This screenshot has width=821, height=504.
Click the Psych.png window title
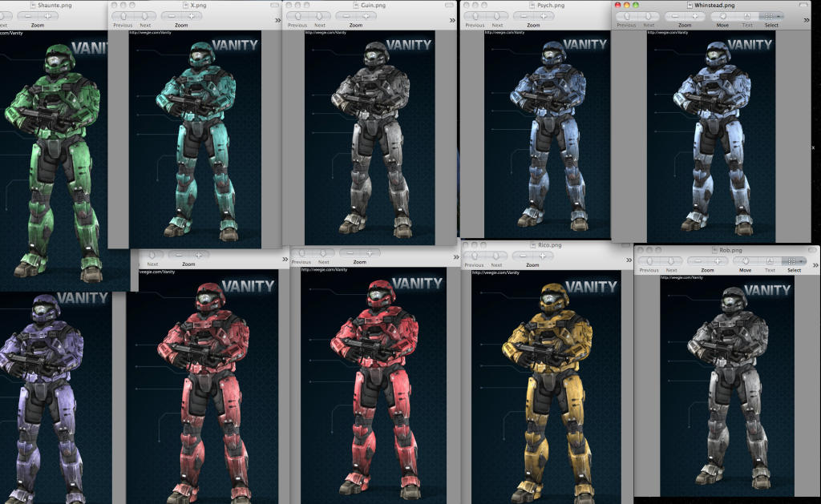550,6
